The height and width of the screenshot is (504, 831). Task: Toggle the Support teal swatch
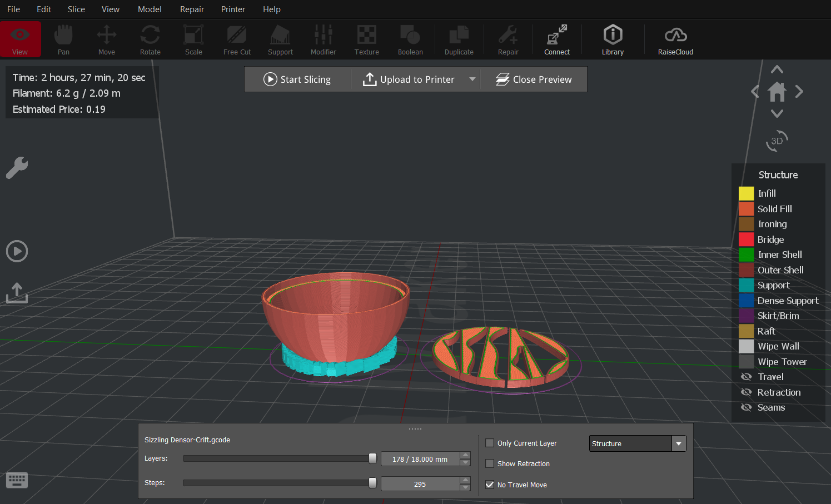746,285
